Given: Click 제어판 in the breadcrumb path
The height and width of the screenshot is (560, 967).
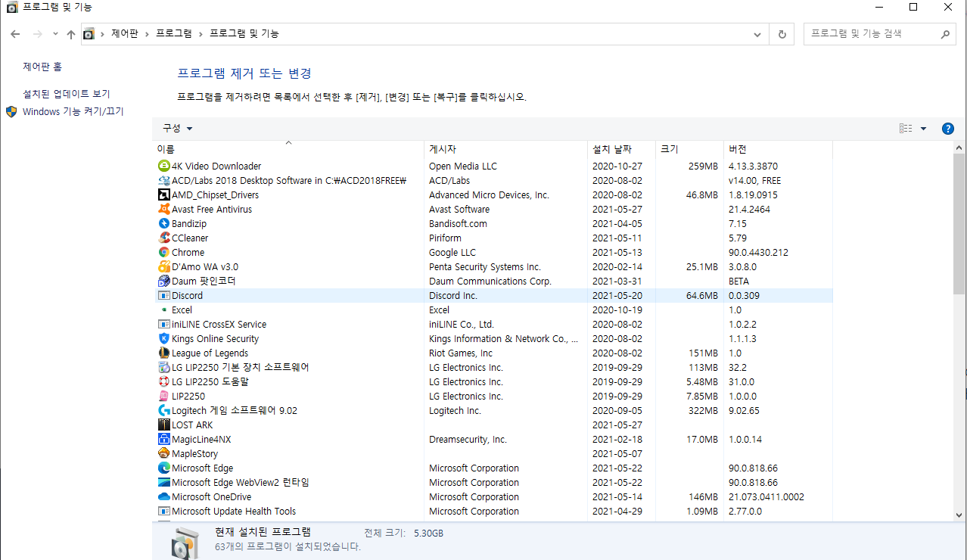Looking at the screenshot, I should 125,34.
